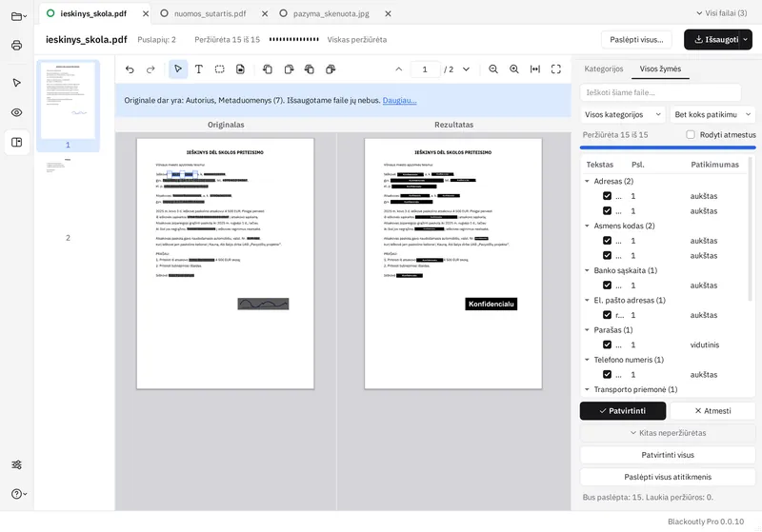The height and width of the screenshot is (532, 762).
Task: Toggle the side-by-side compare view icon
Action: point(16,142)
